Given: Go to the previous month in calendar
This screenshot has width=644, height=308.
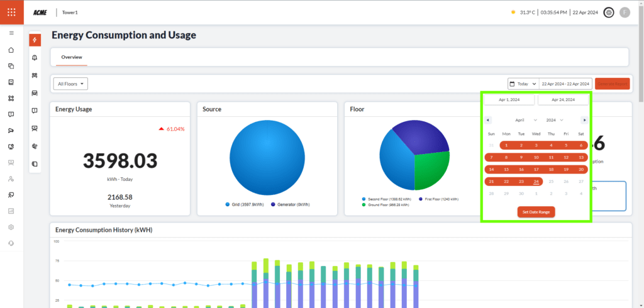Looking at the screenshot, I should [488, 119].
